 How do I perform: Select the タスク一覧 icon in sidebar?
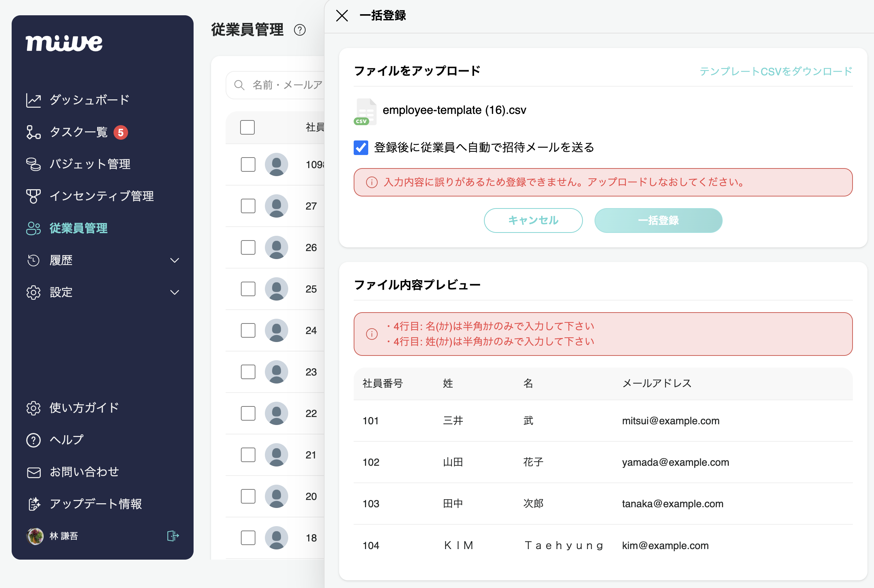[x=33, y=132]
